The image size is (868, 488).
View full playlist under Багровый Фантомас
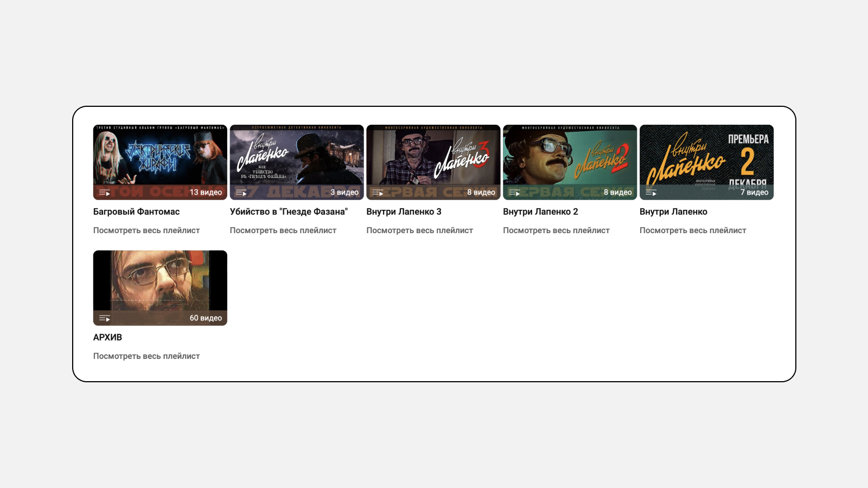point(146,230)
